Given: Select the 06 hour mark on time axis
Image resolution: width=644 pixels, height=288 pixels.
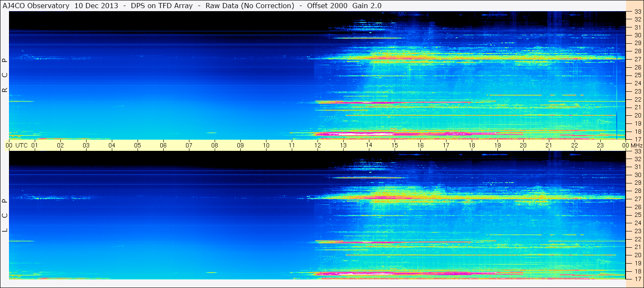Looking at the screenshot, I should click(163, 146).
